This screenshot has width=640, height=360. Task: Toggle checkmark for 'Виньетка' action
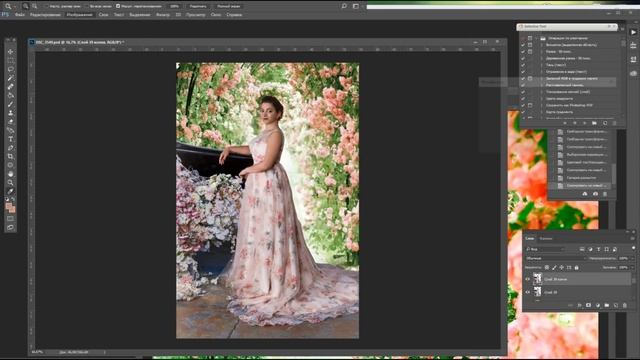point(523,45)
